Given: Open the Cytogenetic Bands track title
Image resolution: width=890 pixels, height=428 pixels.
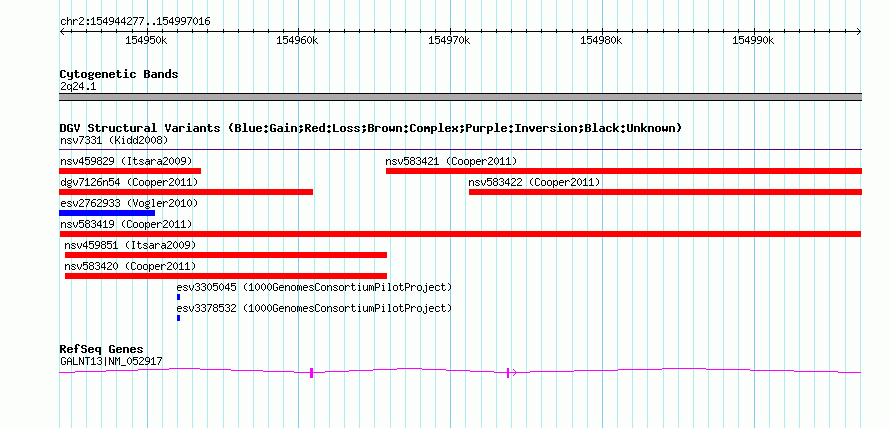Looking at the screenshot, I should click(x=119, y=74).
